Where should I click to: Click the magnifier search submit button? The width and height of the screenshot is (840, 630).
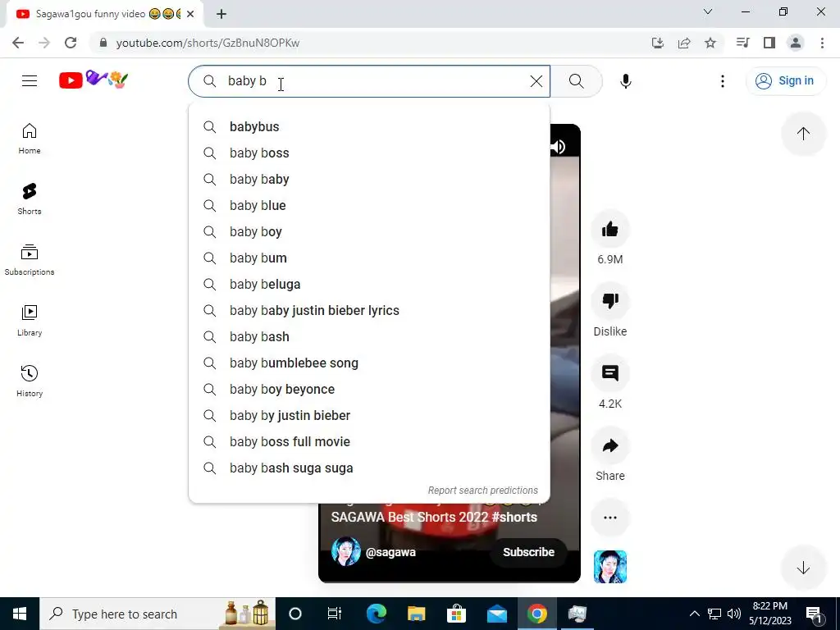pyautogui.click(x=577, y=81)
